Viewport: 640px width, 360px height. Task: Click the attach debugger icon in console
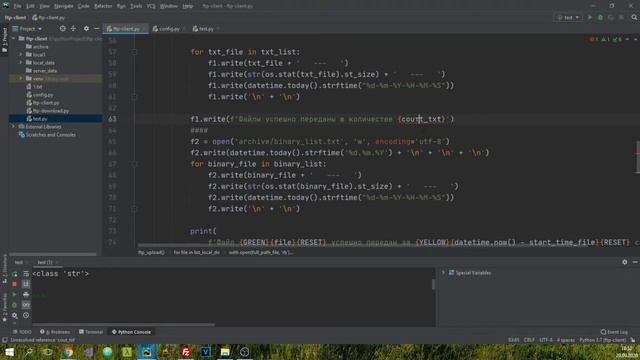pyautogui.click(x=15, y=305)
